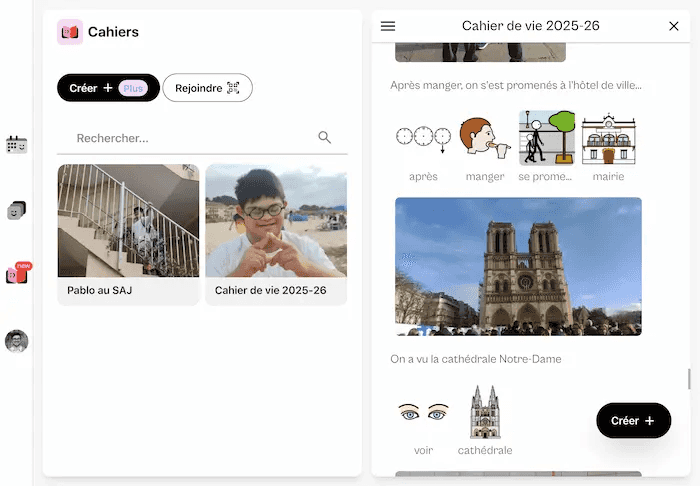Select the "manger" pictogram
Screen dimensions: 700x486
click(485, 138)
